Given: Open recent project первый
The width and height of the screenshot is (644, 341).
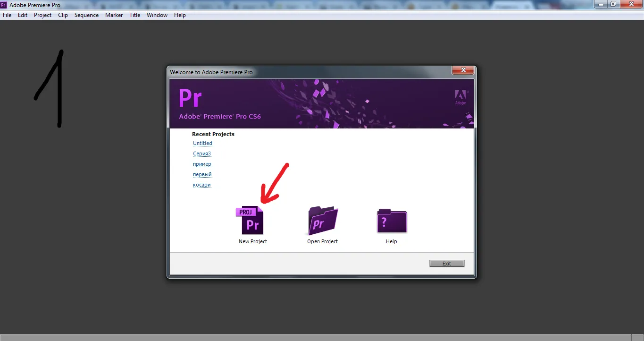Looking at the screenshot, I should [202, 174].
